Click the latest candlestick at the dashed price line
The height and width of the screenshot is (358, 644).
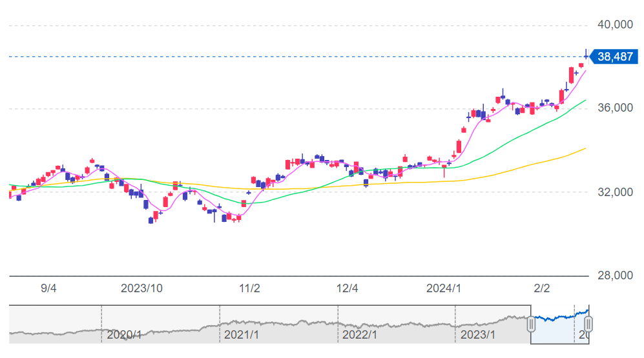click(586, 56)
